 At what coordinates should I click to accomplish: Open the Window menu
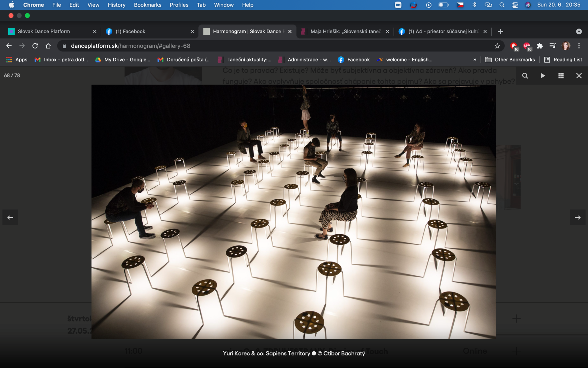pyautogui.click(x=224, y=5)
